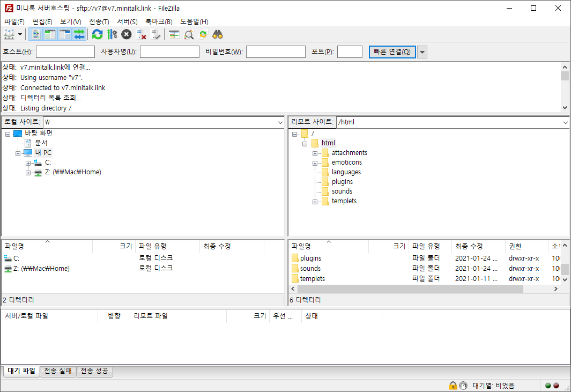Open the 북마크(B) menu

pos(159,22)
